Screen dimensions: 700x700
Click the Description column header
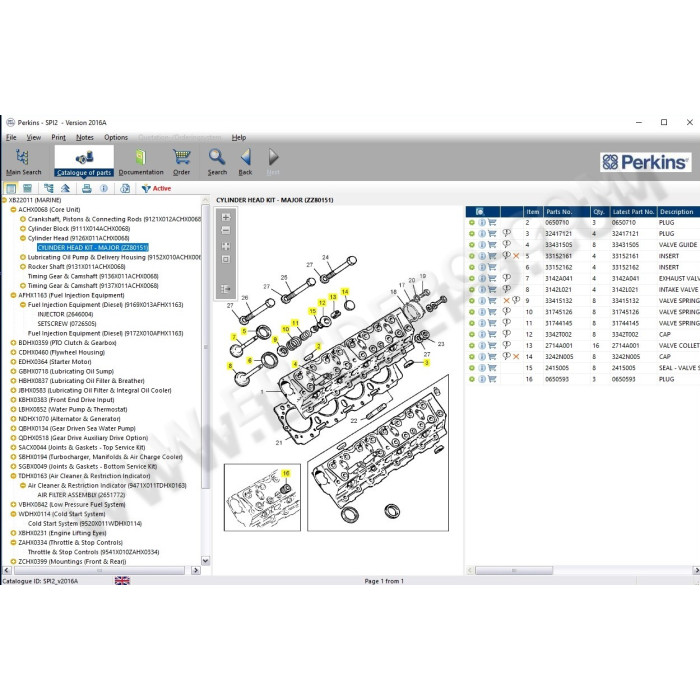pos(677,212)
